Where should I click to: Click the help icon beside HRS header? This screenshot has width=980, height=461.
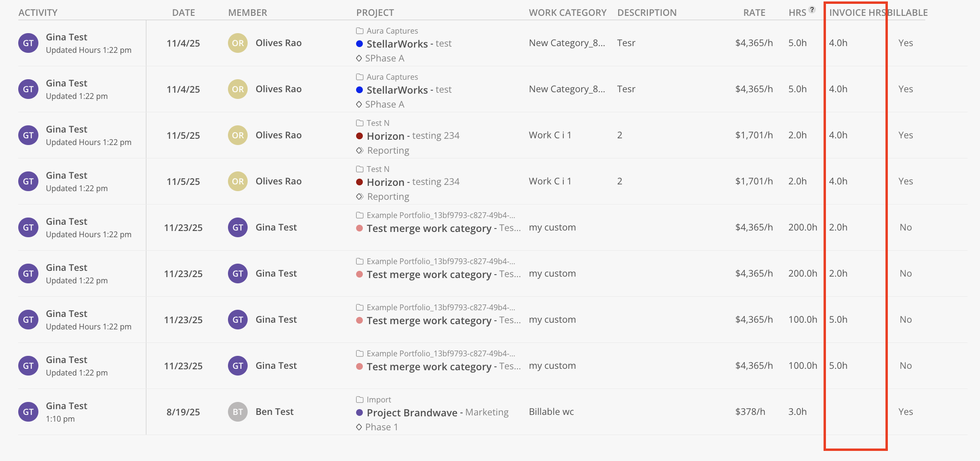[812, 10]
